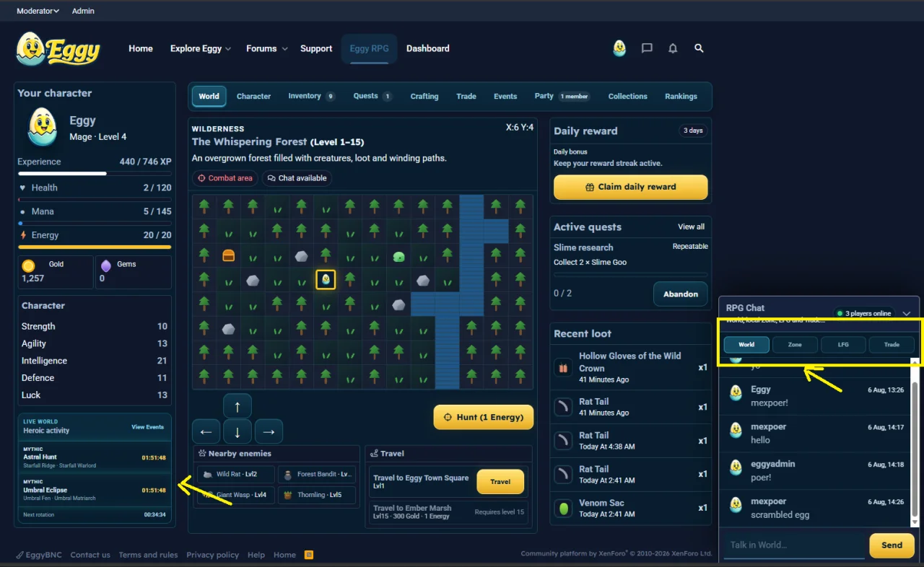The height and width of the screenshot is (567, 924).
Task: Click the Energy progress bar
Action: click(95, 247)
